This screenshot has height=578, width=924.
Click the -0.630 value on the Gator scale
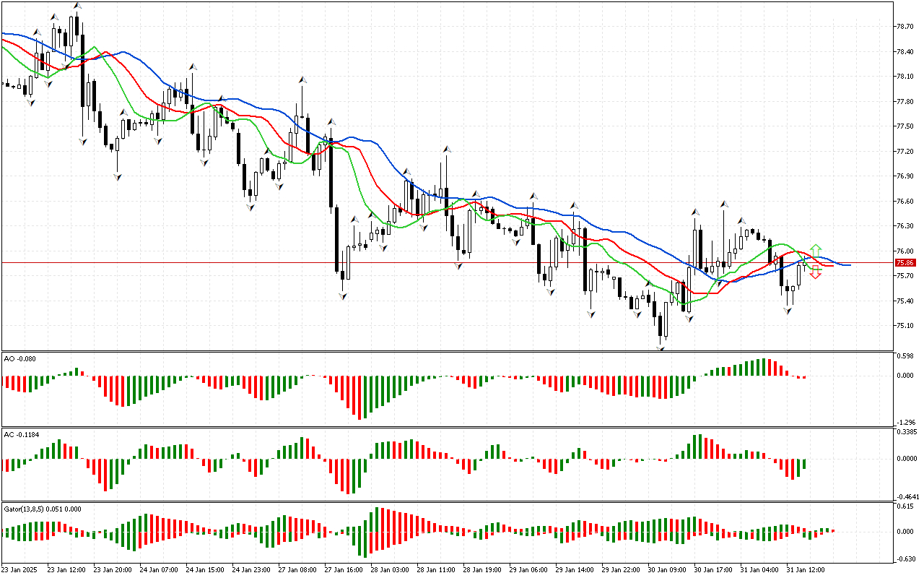click(x=905, y=558)
